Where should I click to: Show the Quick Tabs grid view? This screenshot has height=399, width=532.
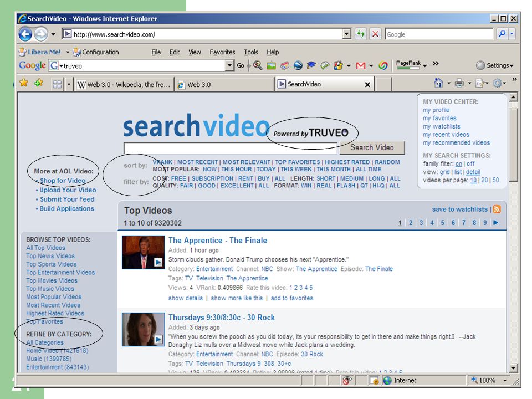(x=57, y=84)
